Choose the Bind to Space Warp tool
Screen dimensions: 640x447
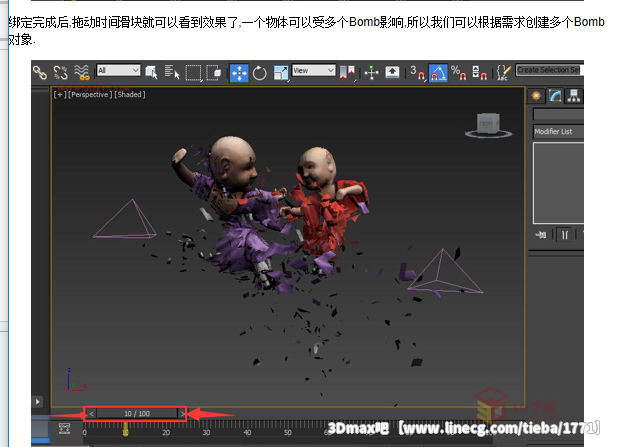82,73
